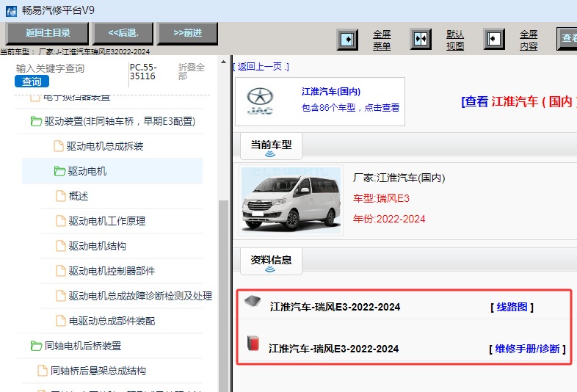Click the document icon beside 驱动电机控制器部件
Image resolution: width=577 pixels, height=392 pixels.
point(61,271)
